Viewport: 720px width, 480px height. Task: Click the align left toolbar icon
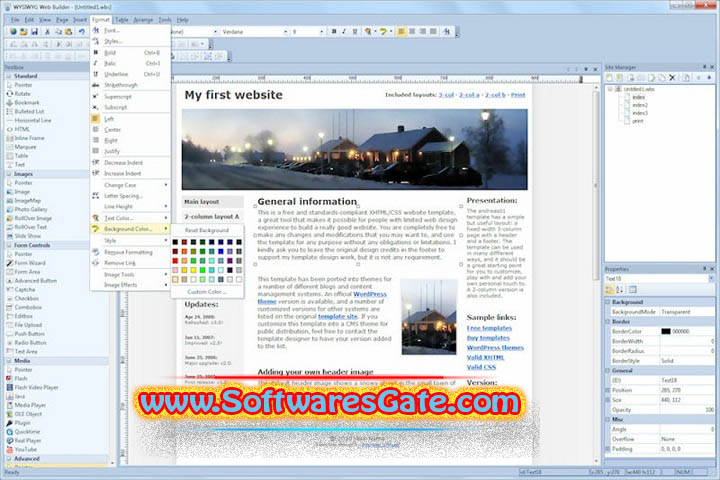401,32
